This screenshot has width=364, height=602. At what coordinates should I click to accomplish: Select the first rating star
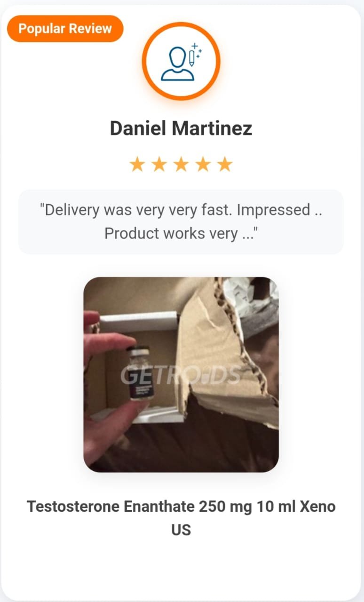[137, 165]
